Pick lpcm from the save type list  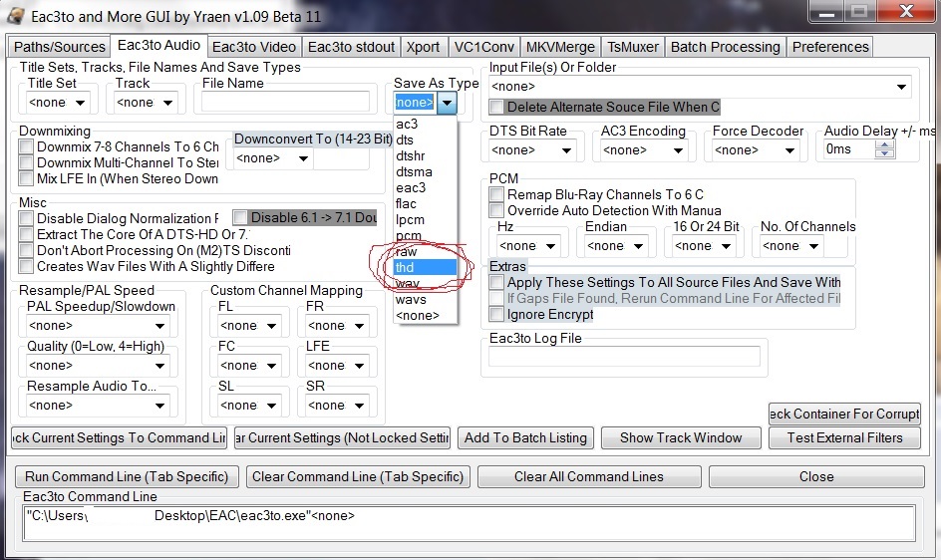pyautogui.click(x=425, y=219)
